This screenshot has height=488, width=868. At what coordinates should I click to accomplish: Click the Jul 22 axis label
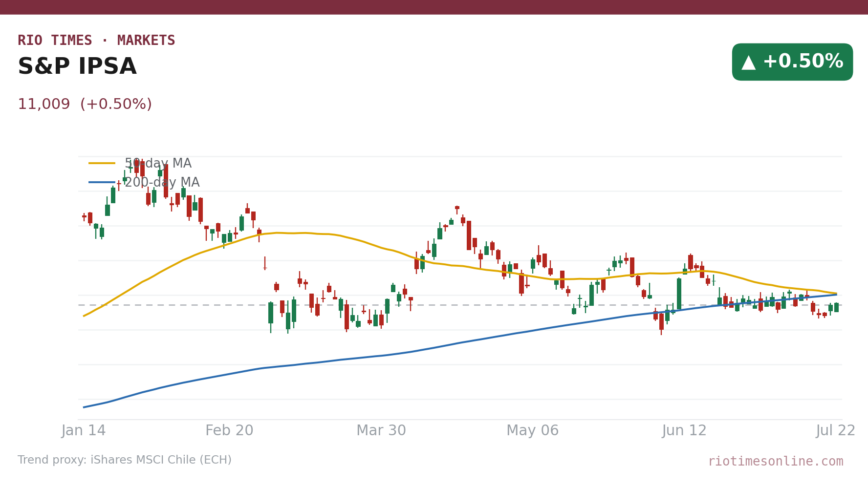(x=836, y=431)
